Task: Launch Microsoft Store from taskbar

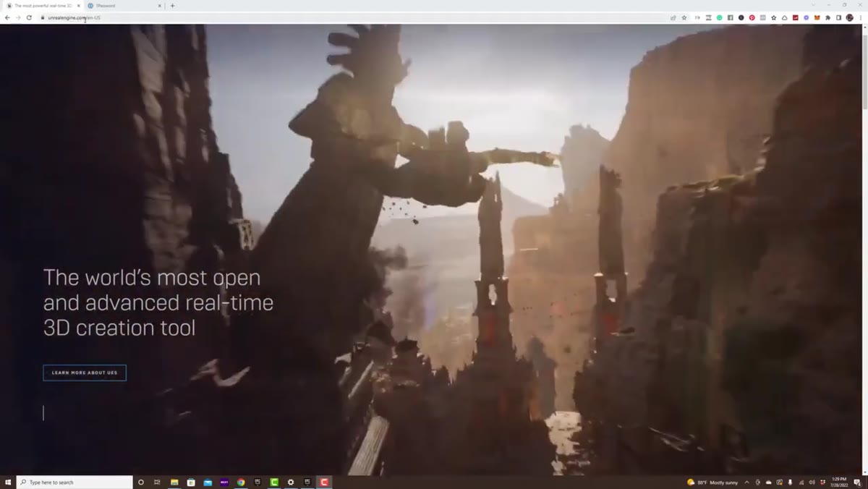Action: tap(191, 482)
